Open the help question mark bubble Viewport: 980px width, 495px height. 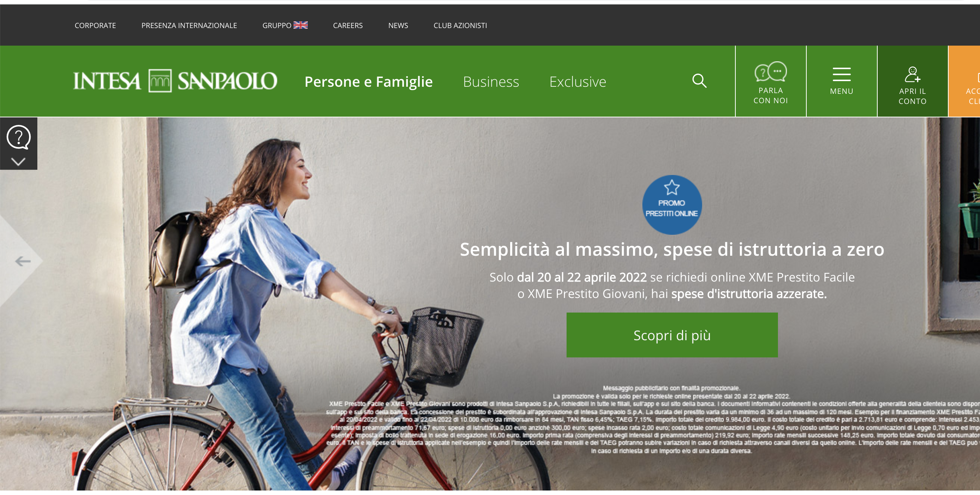18,137
